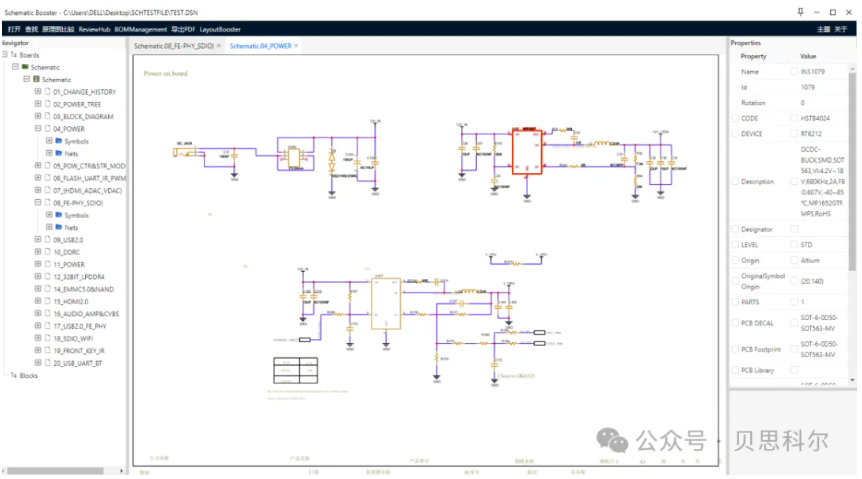Click the green board icon of top Schematic node
This screenshot has height=479, width=862.
point(25,67)
